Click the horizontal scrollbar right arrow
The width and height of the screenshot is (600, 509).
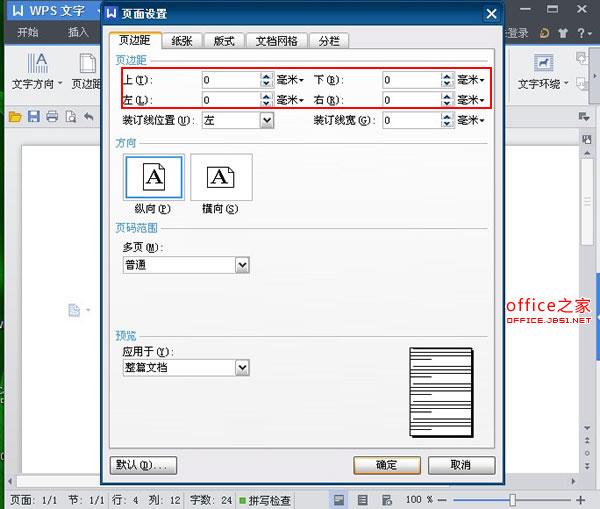[x=573, y=481]
